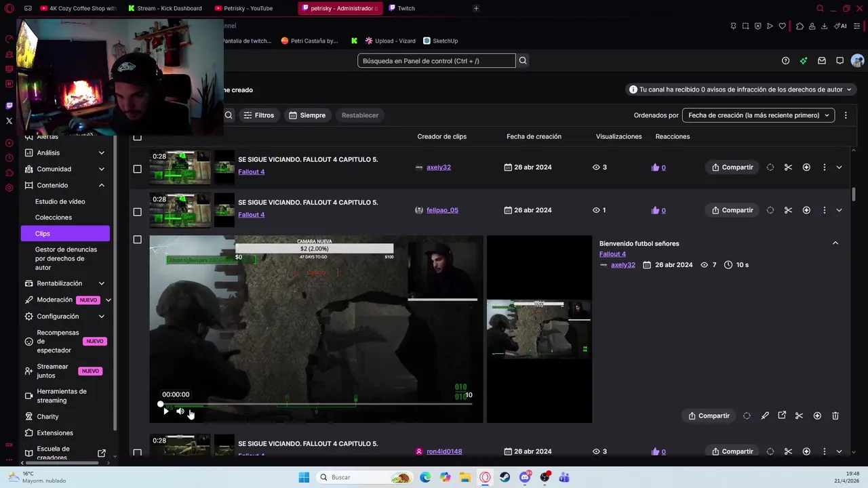Switch to the 4K Cozy Coffee Shop tab

(x=78, y=8)
